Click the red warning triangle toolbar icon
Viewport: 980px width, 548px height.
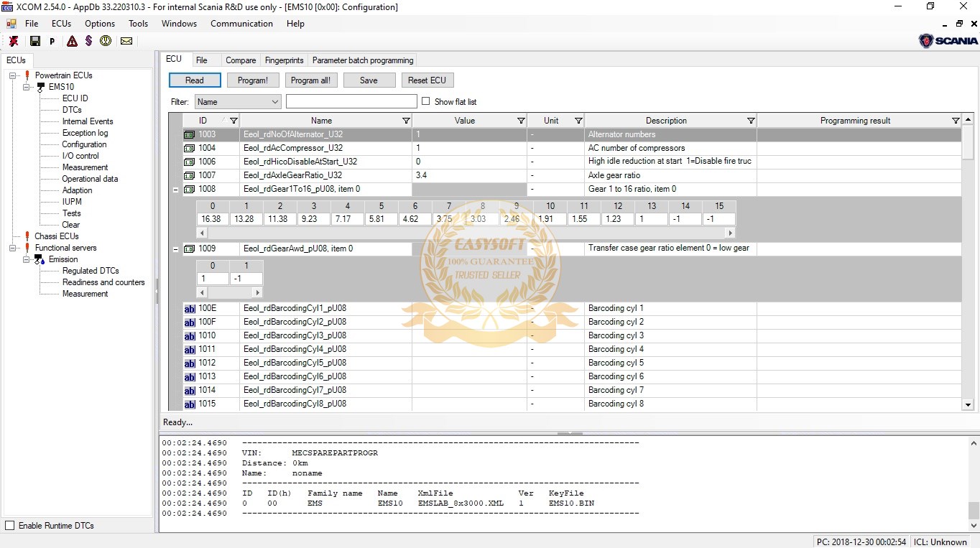[72, 41]
